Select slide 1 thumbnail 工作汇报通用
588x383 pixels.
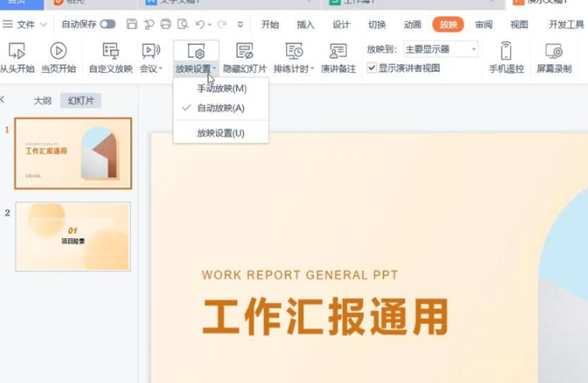pyautogui.click(x=73, y=153)
